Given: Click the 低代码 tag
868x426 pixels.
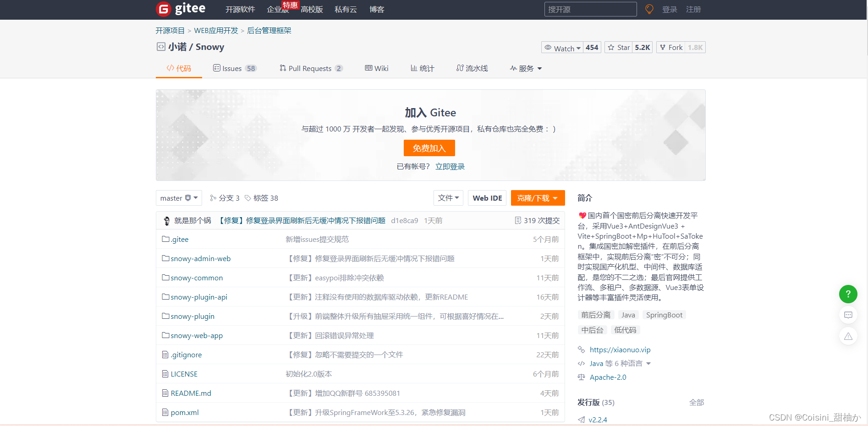Looking at the screenshot, I should (625, 330).
